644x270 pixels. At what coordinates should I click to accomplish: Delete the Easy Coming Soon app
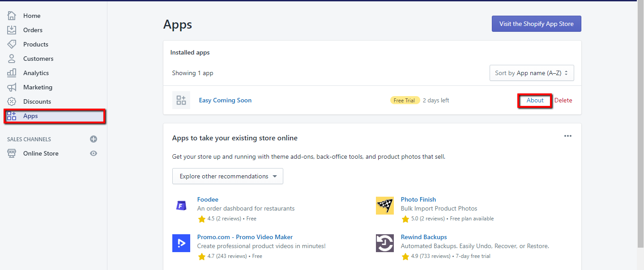tap(563, 100)
